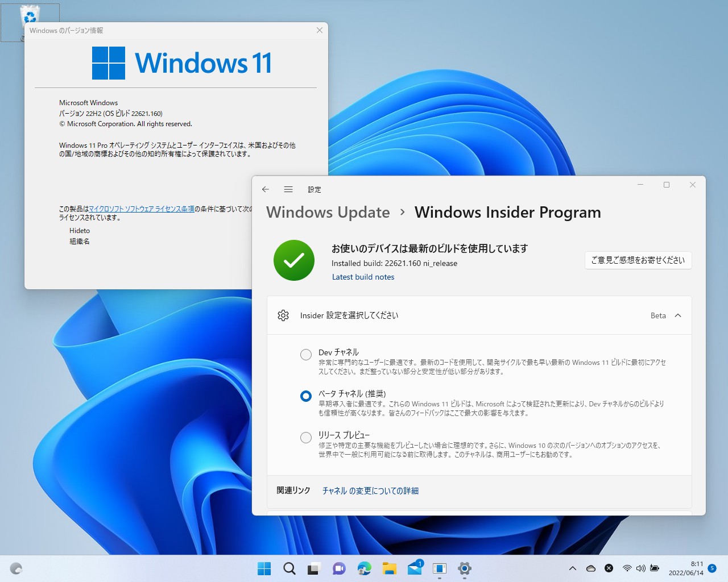Go back to Windows Update page

coord(266,189)
